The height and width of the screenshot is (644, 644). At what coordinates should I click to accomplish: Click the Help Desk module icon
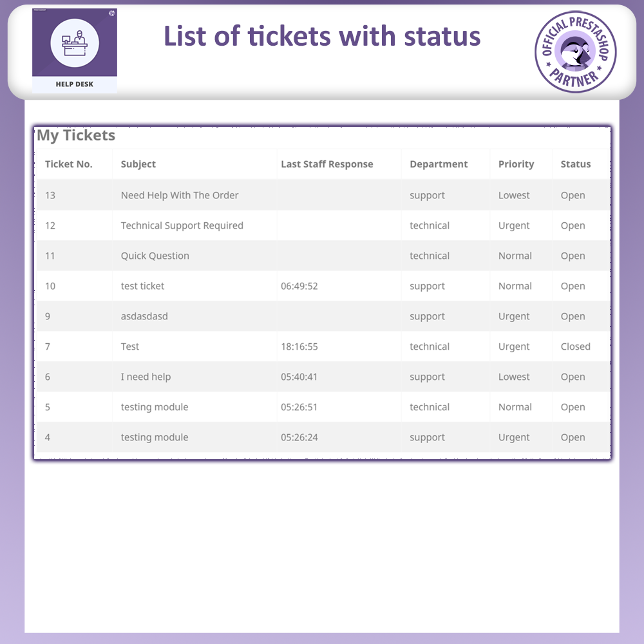click(75, 50)
